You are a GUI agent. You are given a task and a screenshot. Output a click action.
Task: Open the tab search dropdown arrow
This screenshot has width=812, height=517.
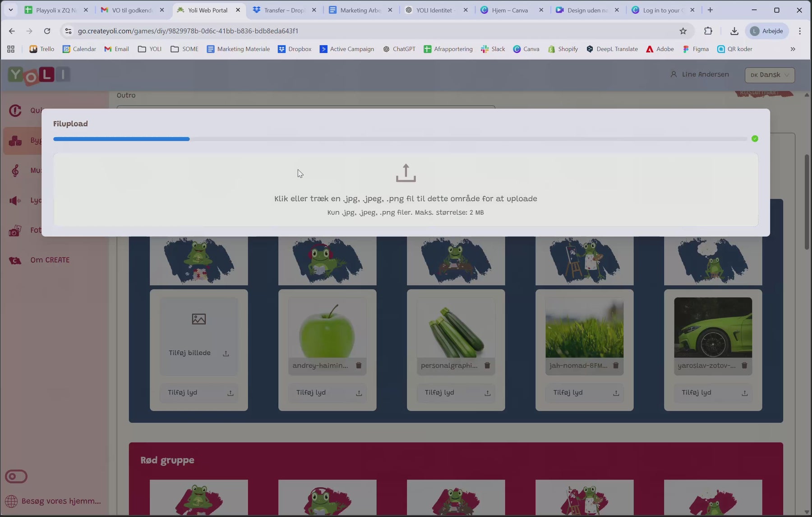[x=11, y=10]
